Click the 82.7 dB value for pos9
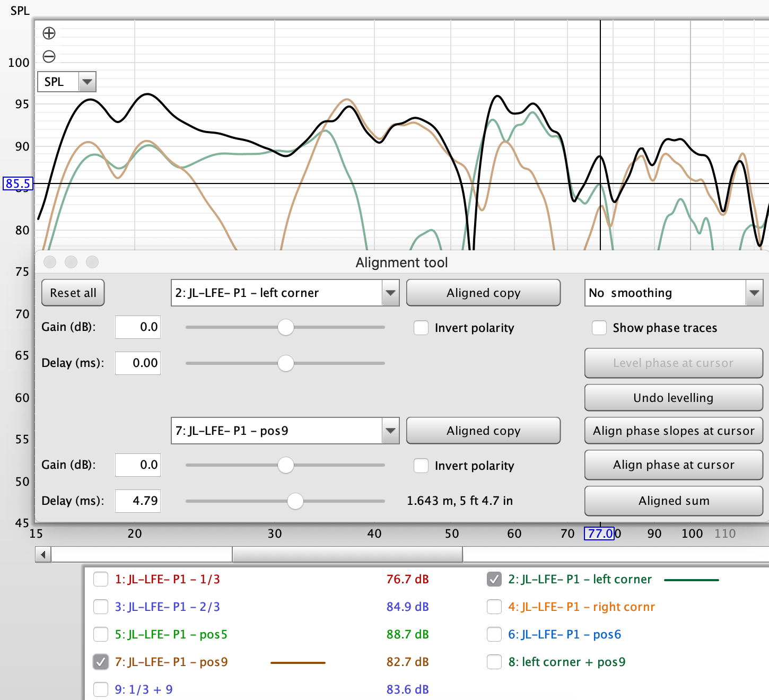769x700 pixels. pos(407,662)
